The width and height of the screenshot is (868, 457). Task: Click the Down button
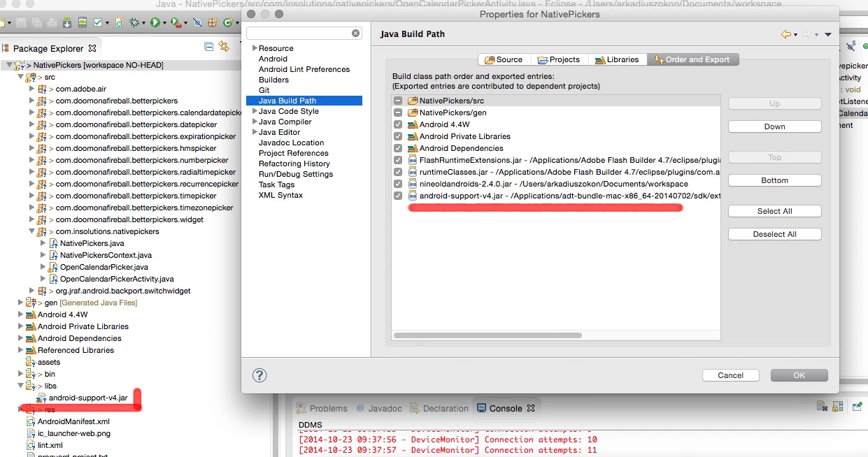tap(774, 126)
